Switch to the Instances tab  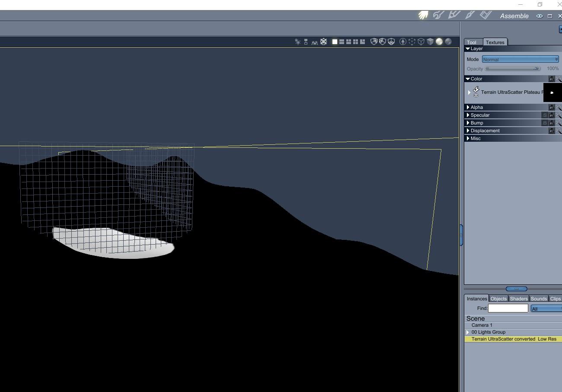477,299
